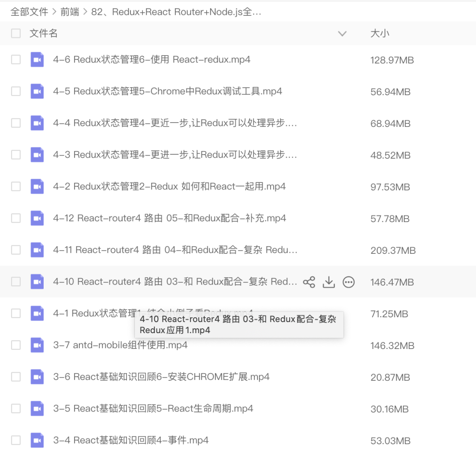This screenshot has width=476, height=464.
Task: Check the box for 3-7 antd-mobile file
Action: 16,345
